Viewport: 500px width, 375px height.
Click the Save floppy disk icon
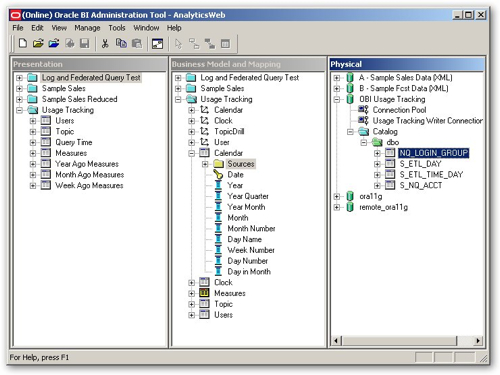(x=85, y=43)
